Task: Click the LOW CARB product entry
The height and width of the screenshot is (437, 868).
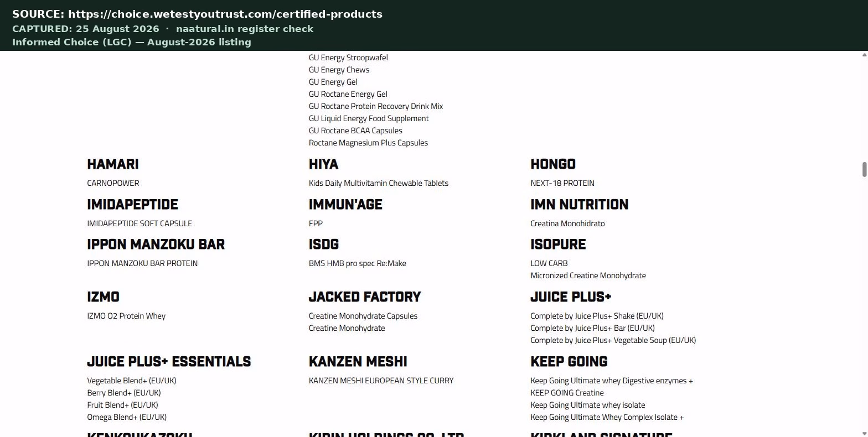Action: click(549, 263)
